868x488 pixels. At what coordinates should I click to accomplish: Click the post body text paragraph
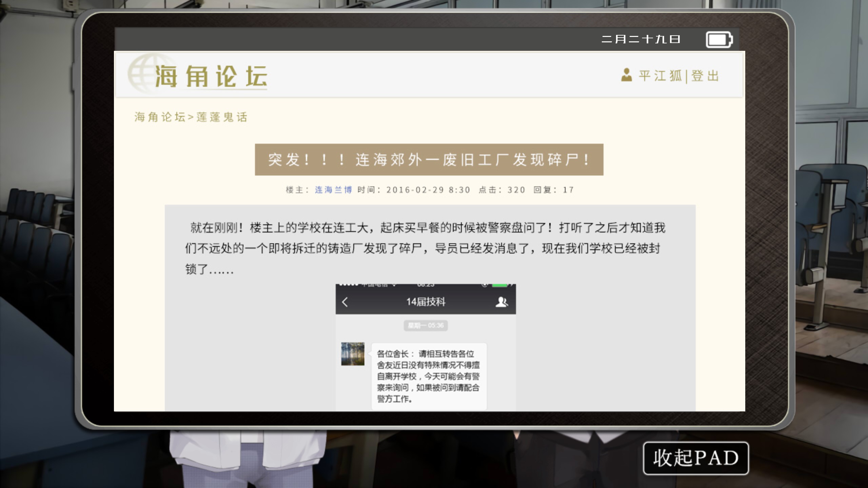click(x=425, y=248)
